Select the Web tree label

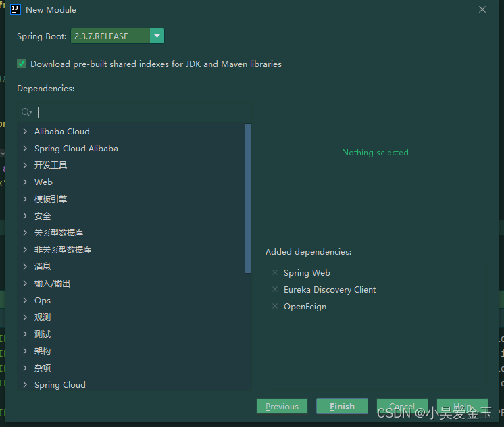tap(43, 182)
